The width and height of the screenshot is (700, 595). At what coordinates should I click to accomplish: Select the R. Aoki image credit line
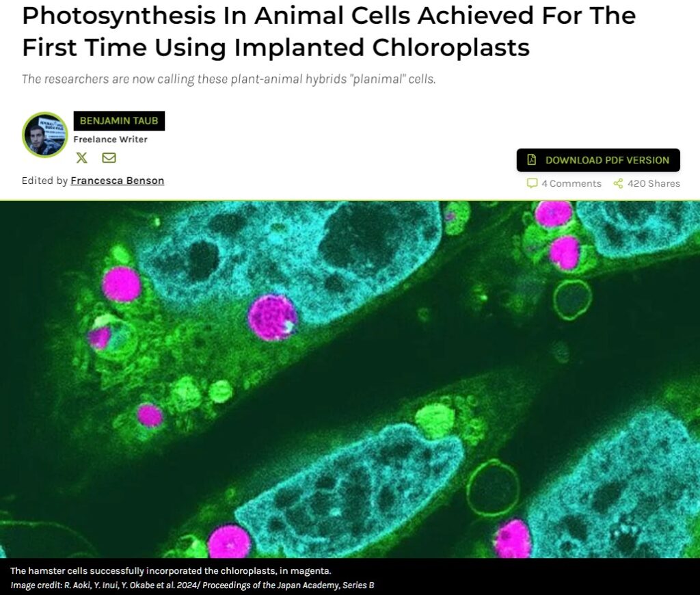point(137,585)
